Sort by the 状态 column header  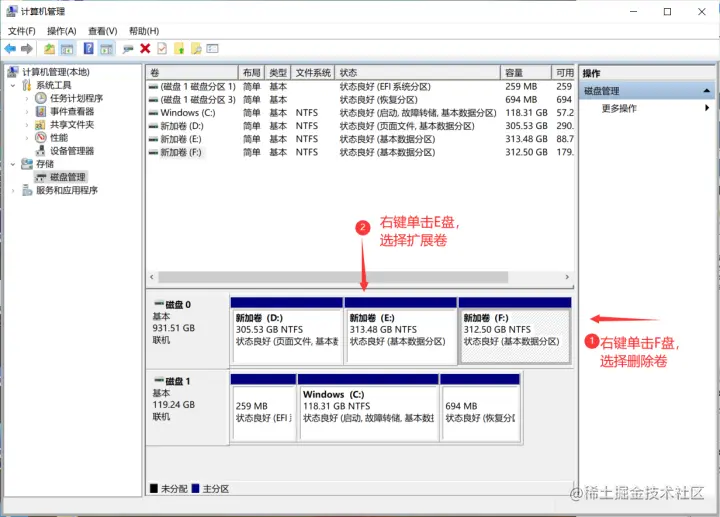[417, 73]
